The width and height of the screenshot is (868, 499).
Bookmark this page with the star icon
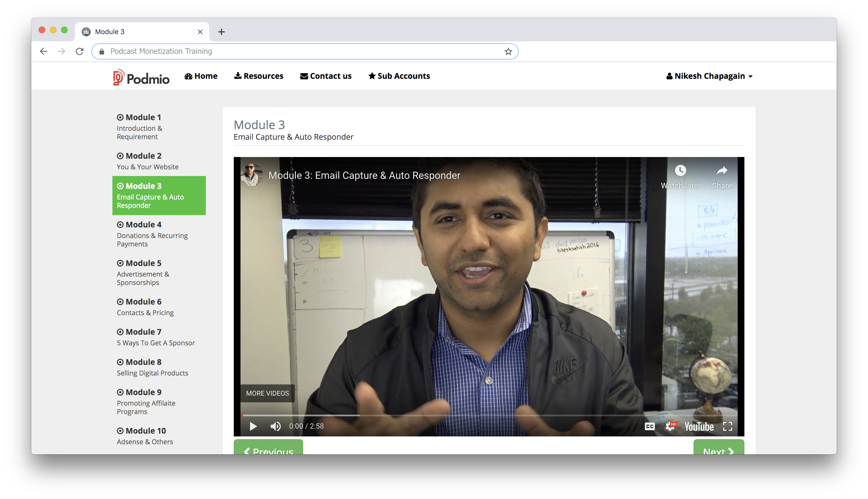pyautogui.click(x=508, y=51)
